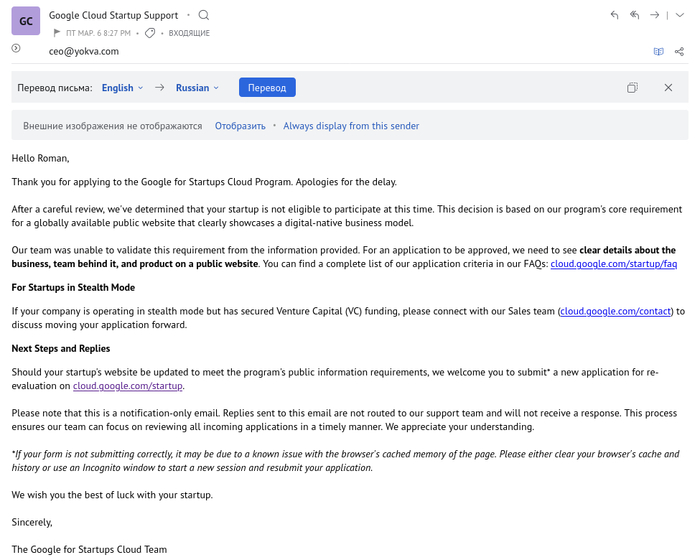Open cloud.google.com/contact link
Screen dimensions: 700x560
615,311
